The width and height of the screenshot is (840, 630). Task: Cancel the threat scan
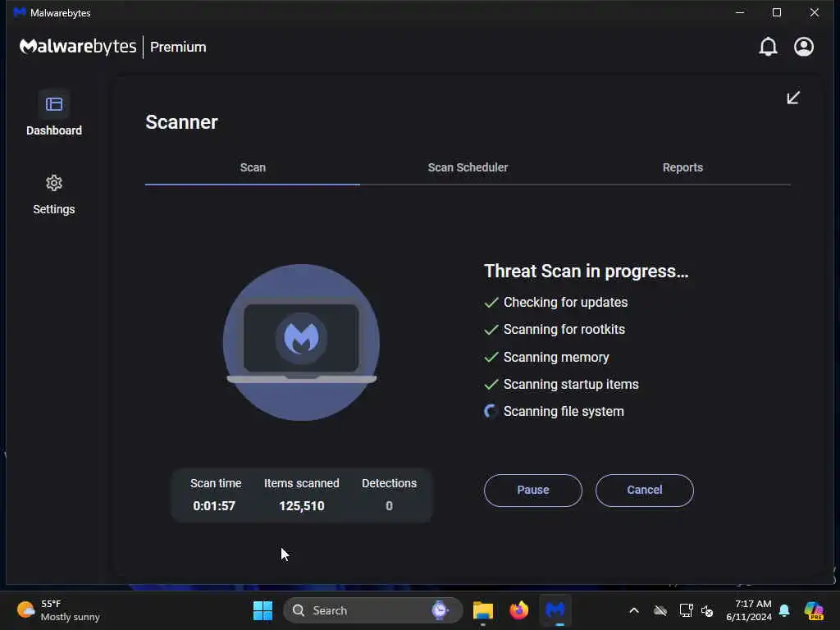pos(645,491)
